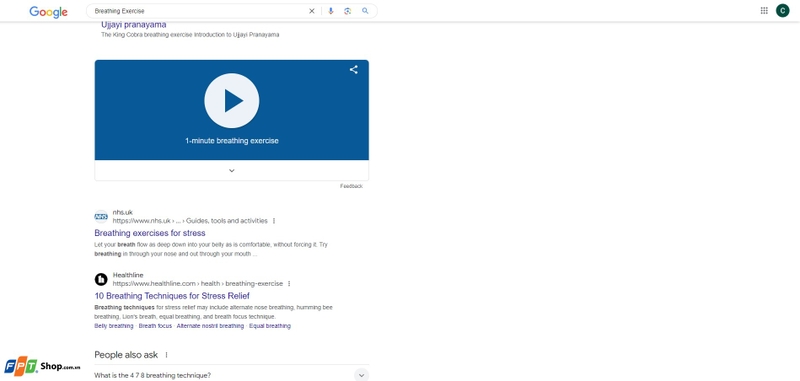
Task: Open 10 Breathing Techniques for Stress Relief
Action: pyautogui.click(x=172, y=296)
